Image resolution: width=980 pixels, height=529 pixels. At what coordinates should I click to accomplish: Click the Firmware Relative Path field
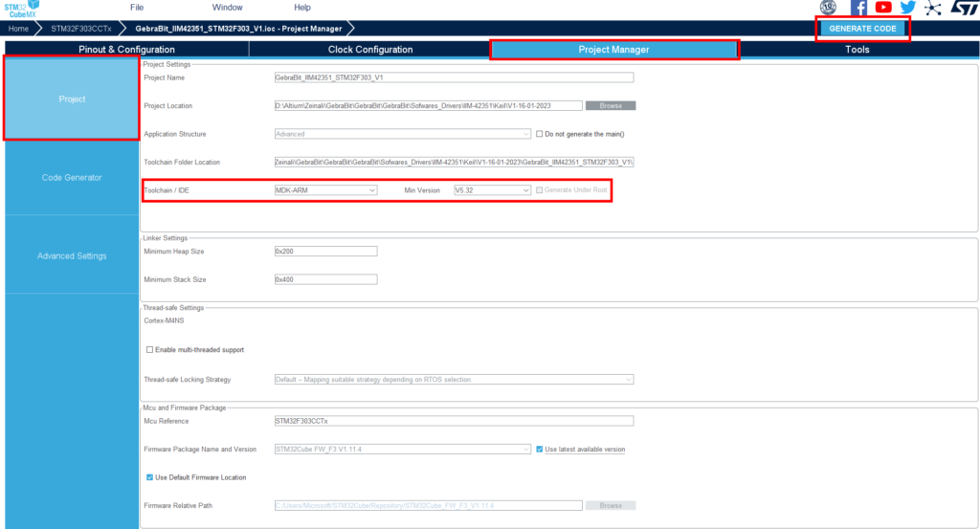[x=428, y=505]
